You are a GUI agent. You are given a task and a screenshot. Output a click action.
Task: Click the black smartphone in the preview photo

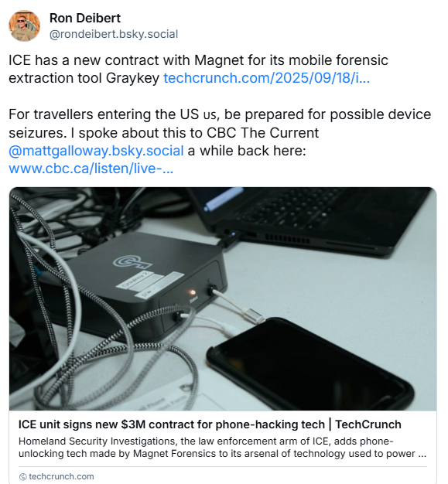pos(310,363)
